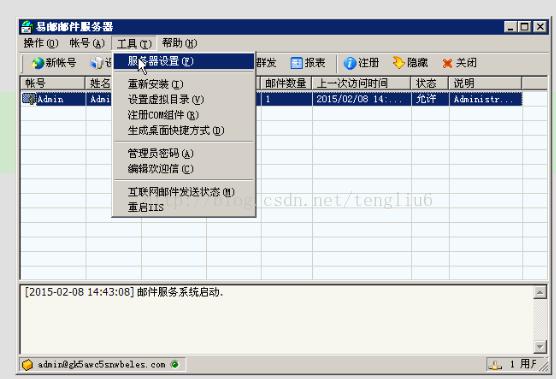Click the 易邮邮件服务器 title bar app icon

(x=27, y=27)
